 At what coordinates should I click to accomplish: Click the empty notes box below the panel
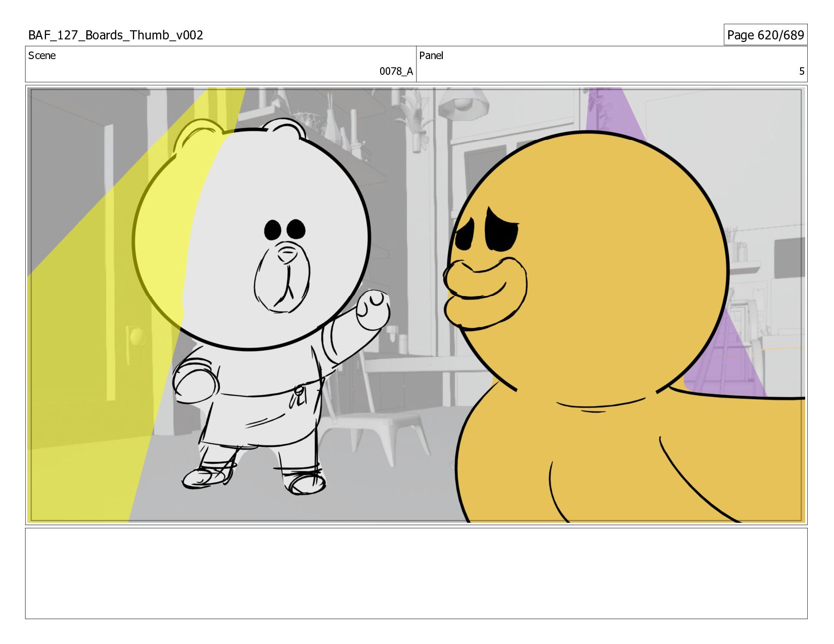(x=416, y=573)
